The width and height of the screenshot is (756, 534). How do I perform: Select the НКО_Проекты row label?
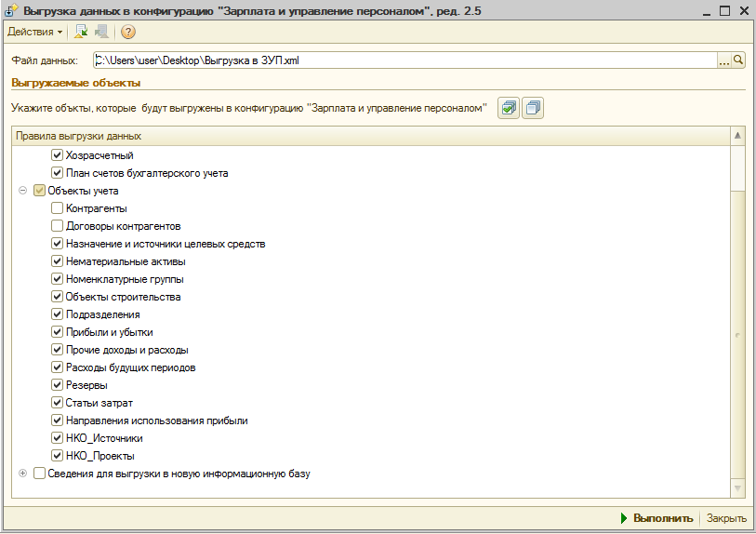[100, 456]
